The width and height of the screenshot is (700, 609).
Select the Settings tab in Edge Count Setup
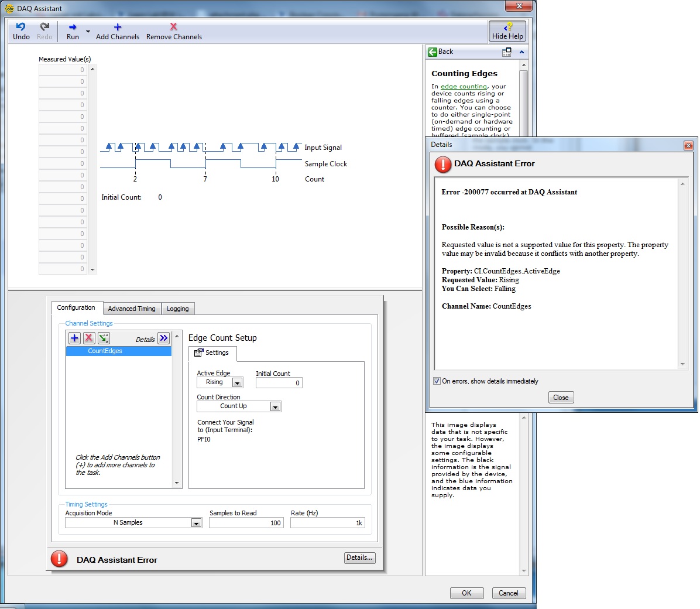click(x=212, y=353)
